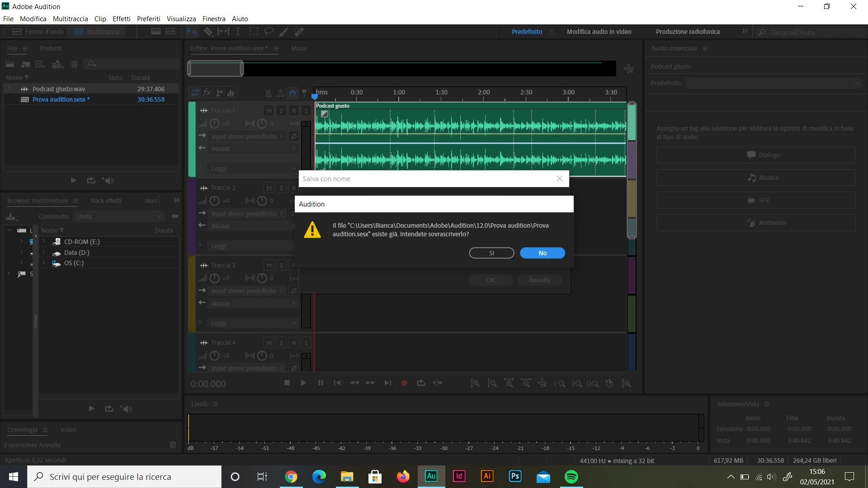Viewport: 868px width, 488px height.
Task: Click Sì to overwrite the file
Action: (x=491, y=253)
